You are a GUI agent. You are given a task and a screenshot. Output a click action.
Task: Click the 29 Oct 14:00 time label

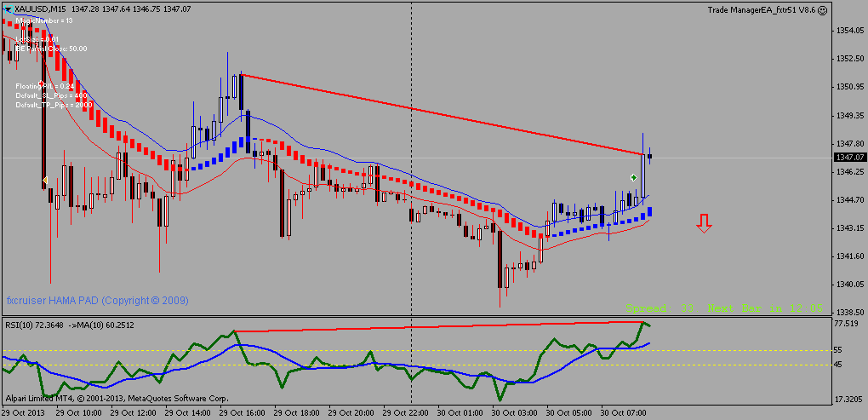(x=187, y=413)
